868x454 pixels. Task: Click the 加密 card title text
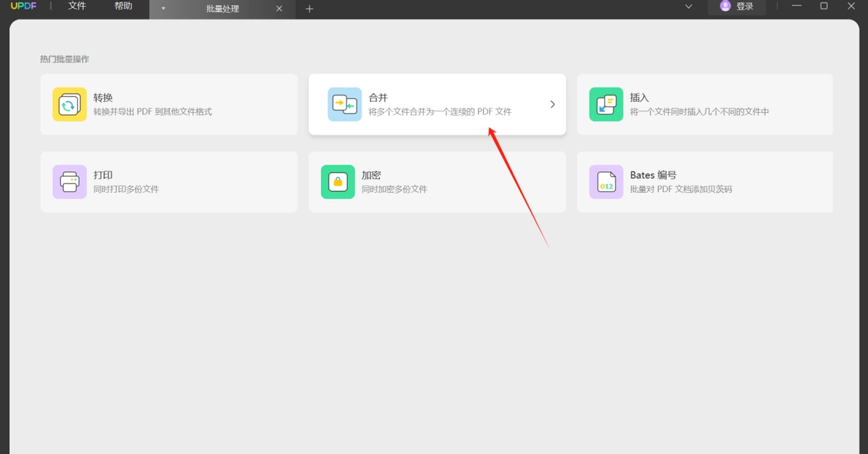[371, 175]
